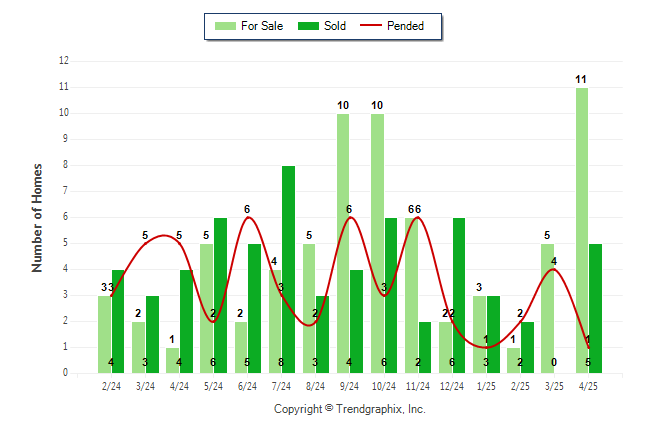Screen dimensions: 646x434
Task: Click the y-axis tick label '12'
Action: tap(64, 61)
